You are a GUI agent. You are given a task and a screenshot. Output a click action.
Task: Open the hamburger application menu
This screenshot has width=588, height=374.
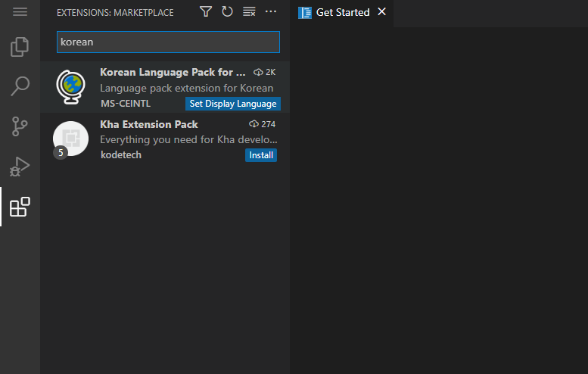20,12
